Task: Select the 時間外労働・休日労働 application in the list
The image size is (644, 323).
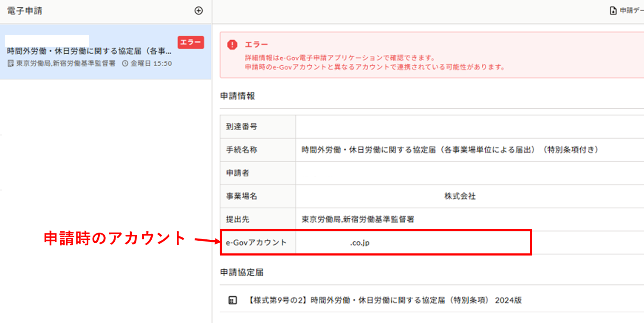Action: 89,52
